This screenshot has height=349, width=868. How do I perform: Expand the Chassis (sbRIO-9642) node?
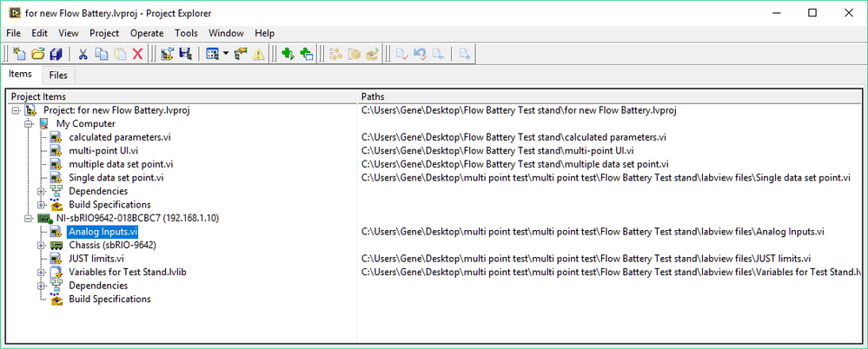(x=41, y=246)
